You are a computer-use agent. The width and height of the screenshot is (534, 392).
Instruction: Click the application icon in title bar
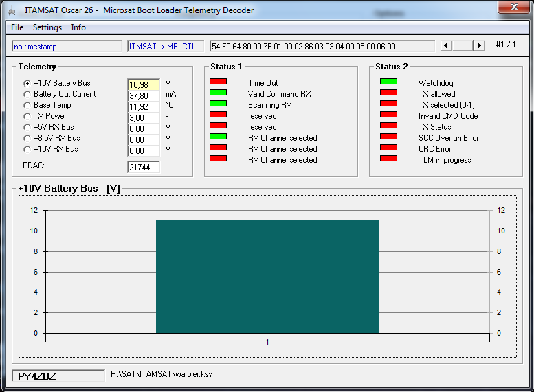click(x=12, y=10)
